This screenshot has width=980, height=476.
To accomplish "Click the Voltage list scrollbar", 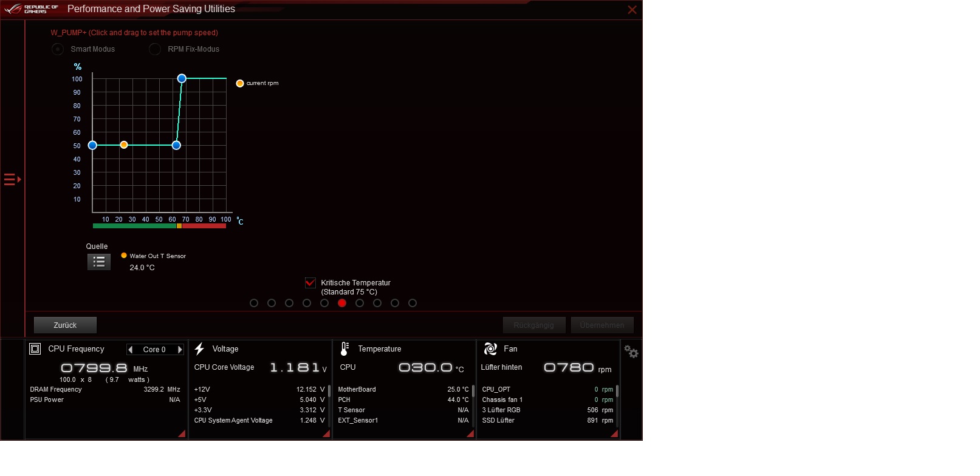I will 329,390.
